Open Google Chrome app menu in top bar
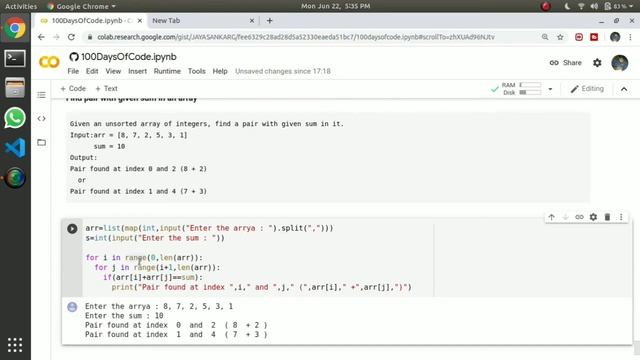 (x=82, y=6)
